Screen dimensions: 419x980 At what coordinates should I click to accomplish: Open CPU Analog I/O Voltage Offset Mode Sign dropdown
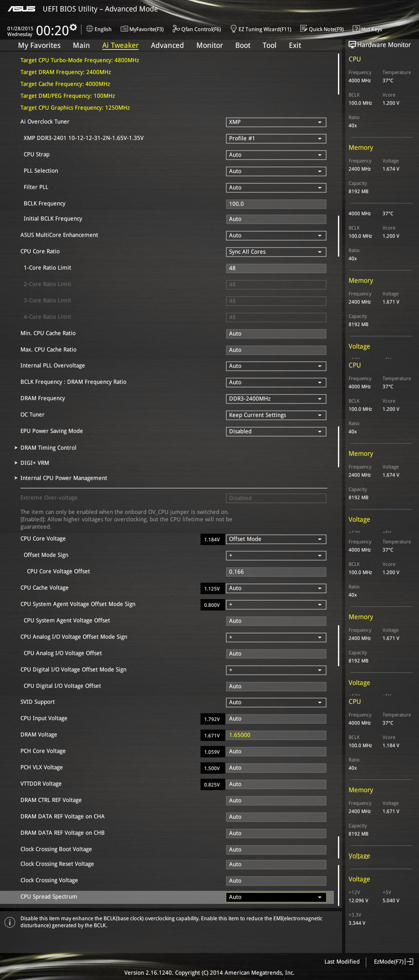pos(276,638)
